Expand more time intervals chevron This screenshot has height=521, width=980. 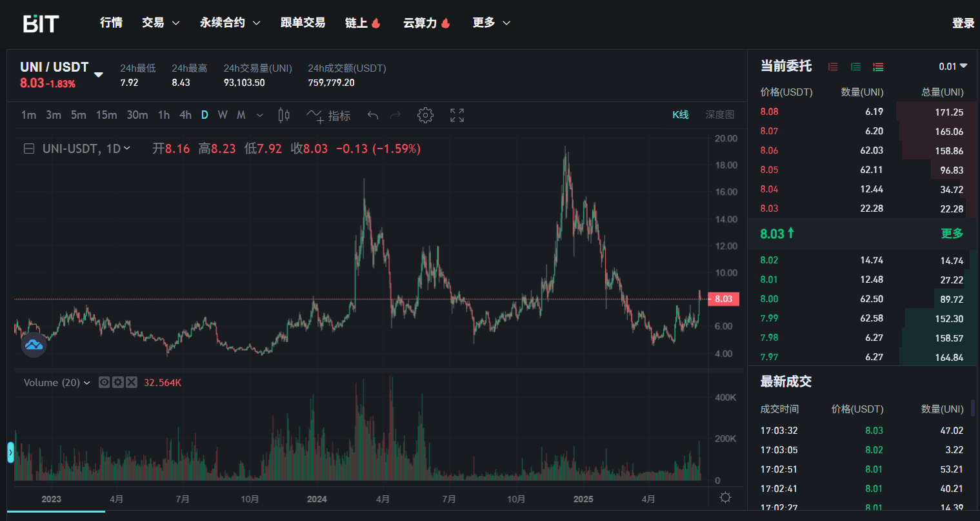[260, 116]
